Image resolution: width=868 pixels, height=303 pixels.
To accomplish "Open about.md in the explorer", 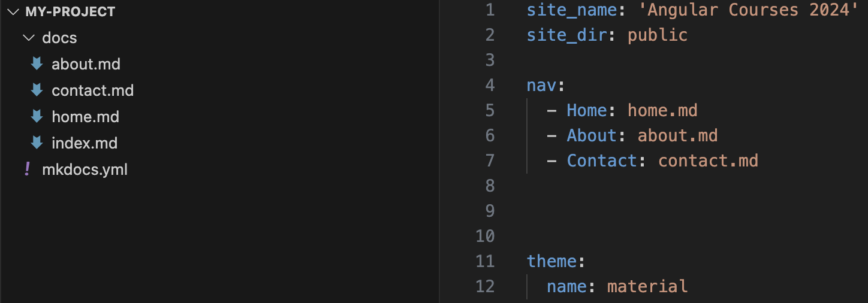I will coord(86,64).
